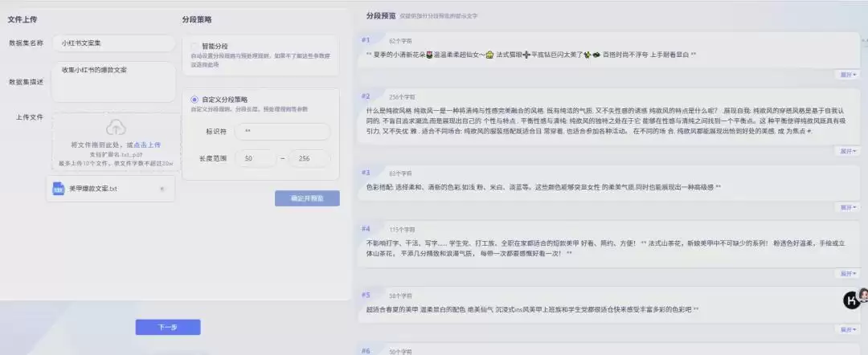The image size is (868, 355).
Task: Click the #4 segment number label
Action: (x=366, y=229)
